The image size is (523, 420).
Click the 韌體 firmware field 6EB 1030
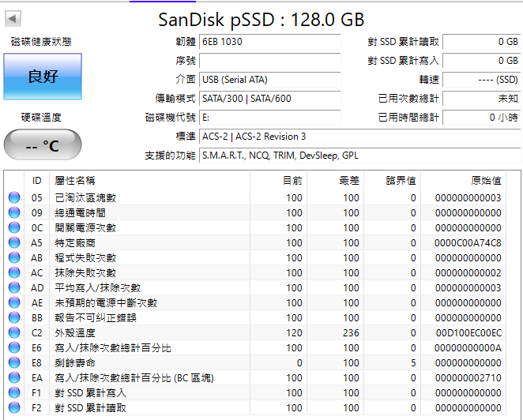coord(270,42)
